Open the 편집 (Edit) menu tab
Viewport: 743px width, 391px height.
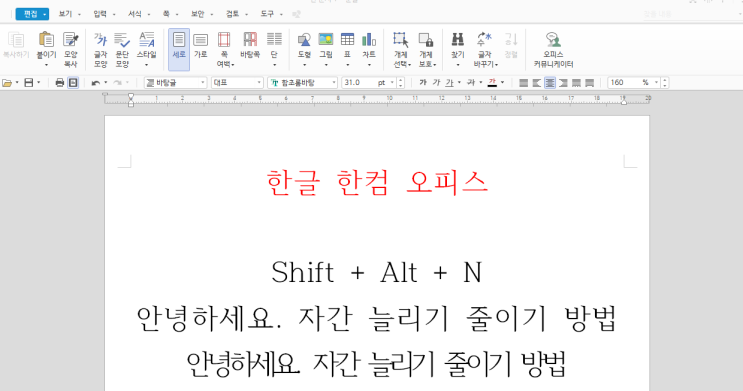32,14
